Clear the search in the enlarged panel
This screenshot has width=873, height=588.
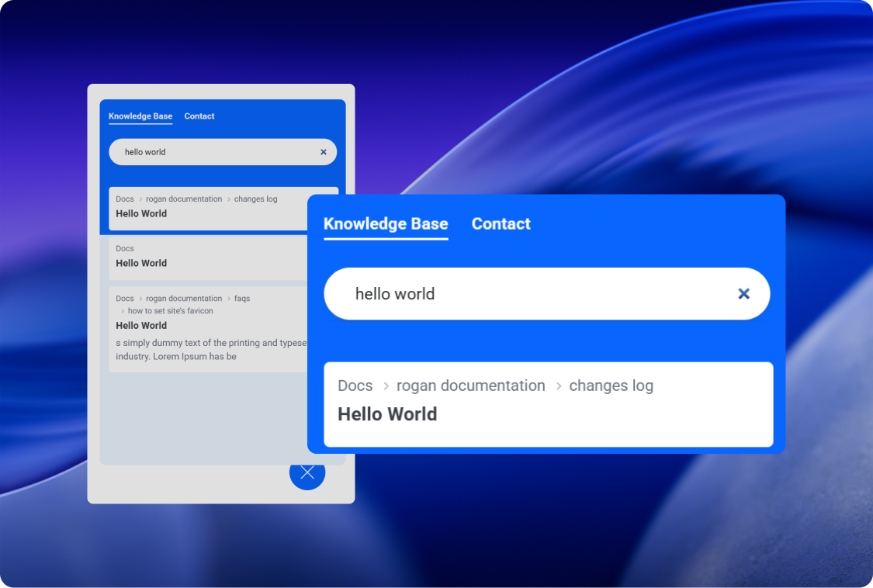tap(743, 294)
